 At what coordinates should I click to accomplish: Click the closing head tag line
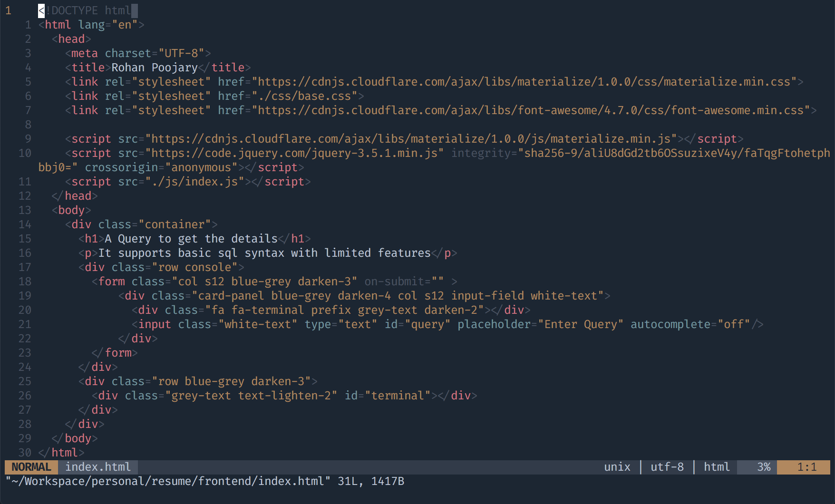tap(75, 196)
